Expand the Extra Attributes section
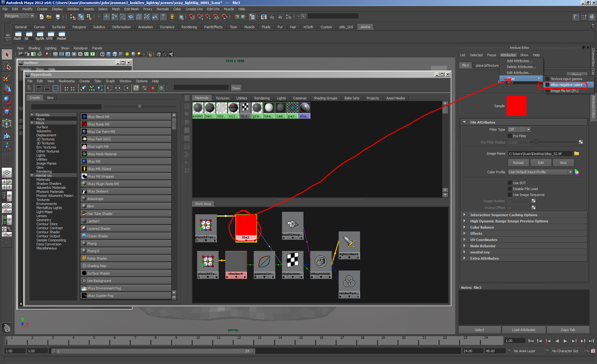597x364 pixels. [x=464, y=258]
